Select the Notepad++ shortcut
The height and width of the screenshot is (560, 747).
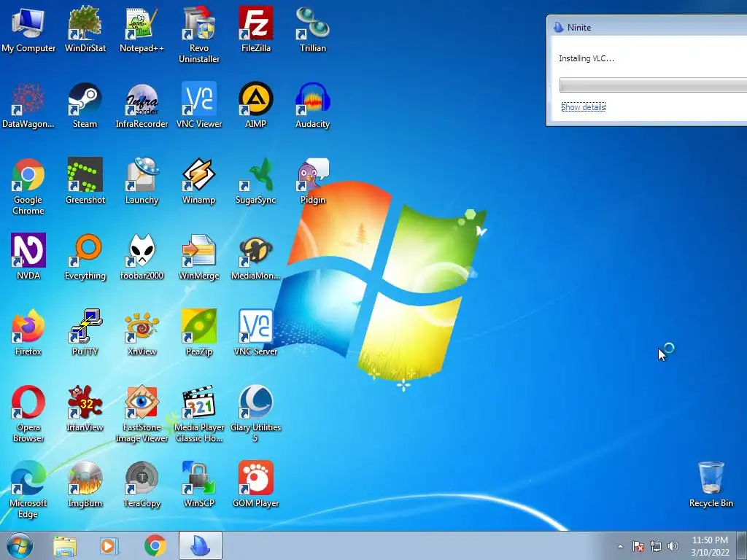click(142, 29)
